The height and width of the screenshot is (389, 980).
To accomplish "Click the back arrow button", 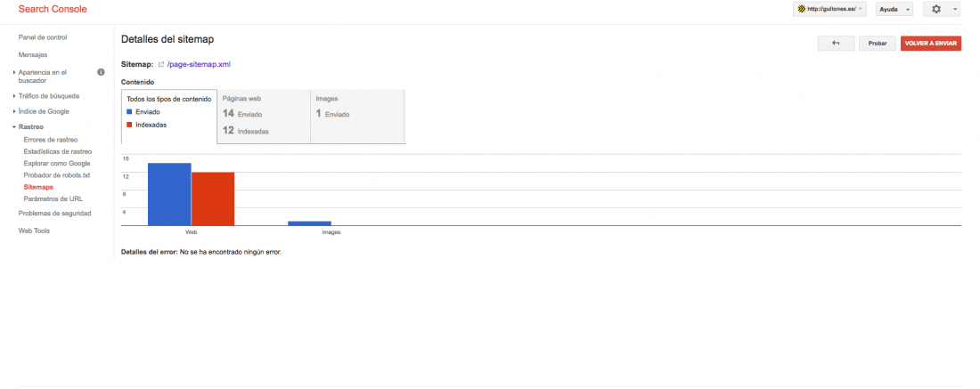I will (x=836, y=43).
